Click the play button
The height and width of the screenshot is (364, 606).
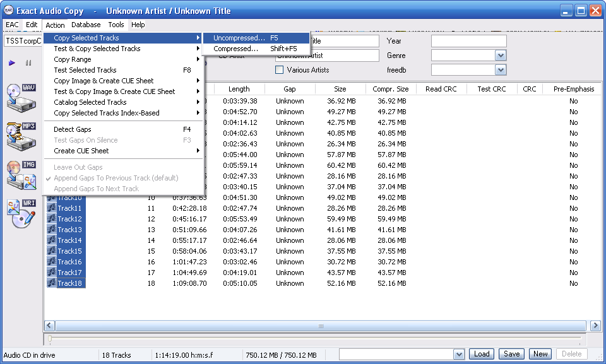point(12,62)
